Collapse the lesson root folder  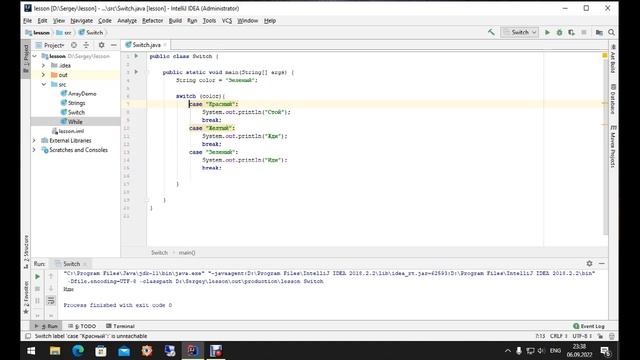click(35, 56)
